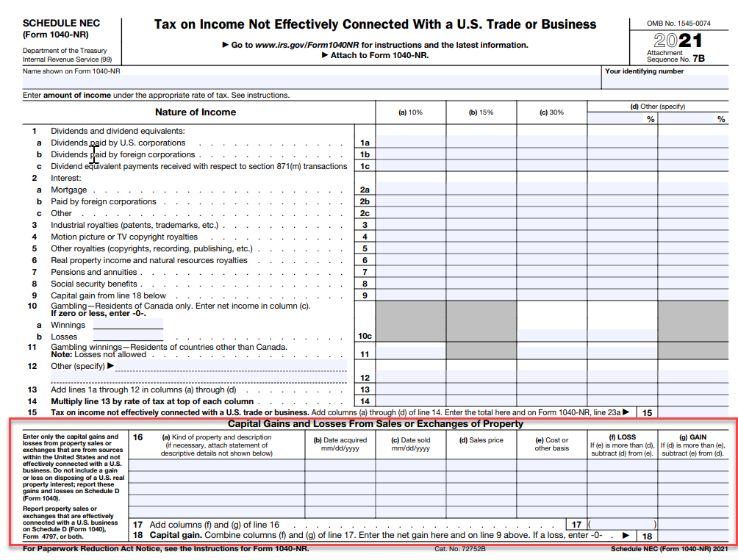
Task: Select line 4 motion picture royalties 30% field
Action: (x=551, y=236)
